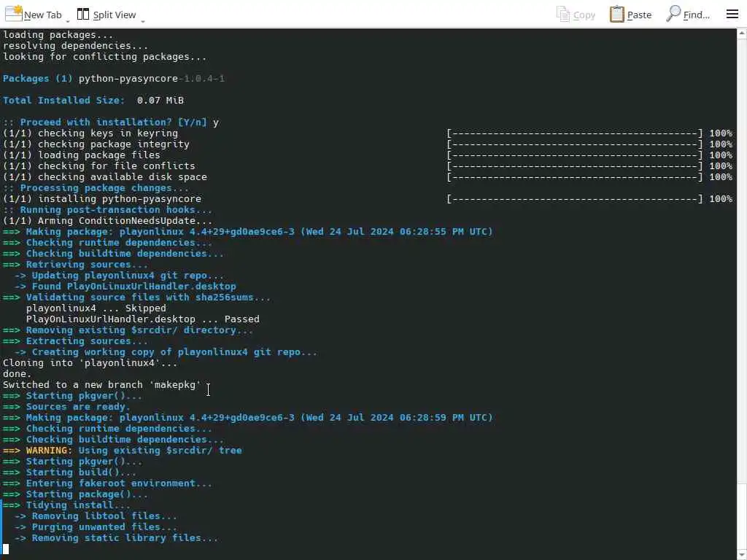Viewport: 747px width, 560px height.
Task: Click 'checking for file conflicts' line
Action: 99,166
